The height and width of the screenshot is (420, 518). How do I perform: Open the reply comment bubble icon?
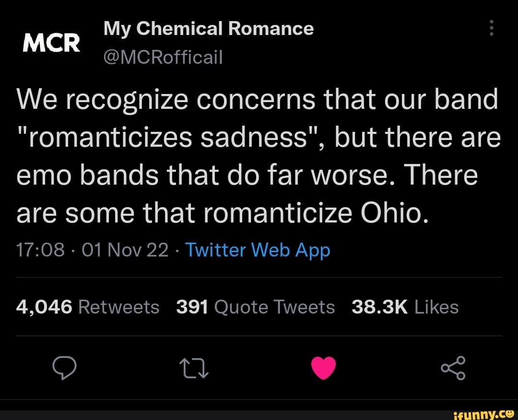coord(65,368)
